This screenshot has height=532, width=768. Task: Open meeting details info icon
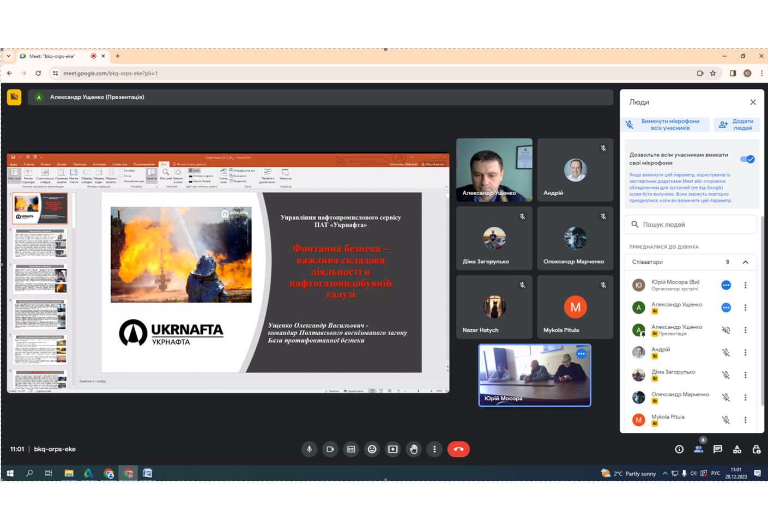tap(679, 449)
